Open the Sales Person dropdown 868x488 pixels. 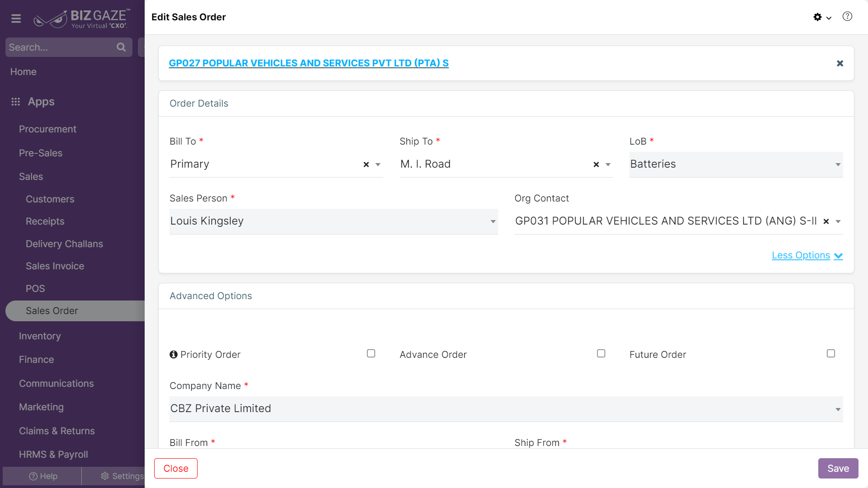coord(334,221)
